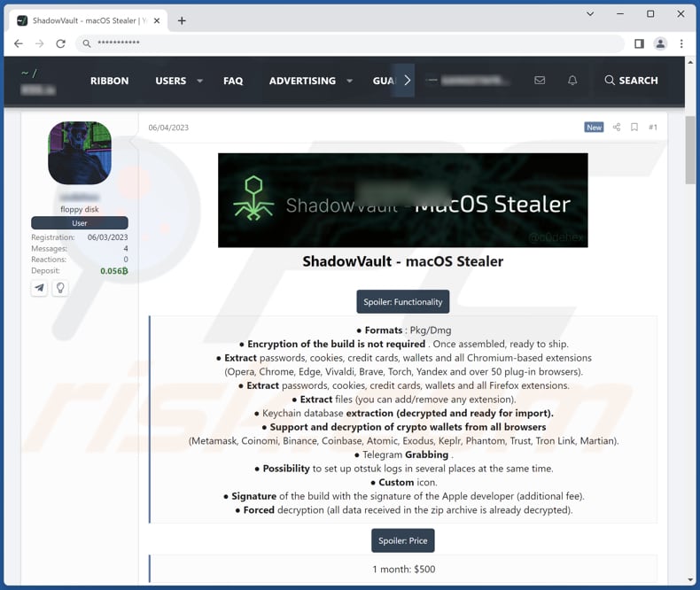Click the Formats : Pkg/Dmg line
Screen dimensions: 700x590
403,330
